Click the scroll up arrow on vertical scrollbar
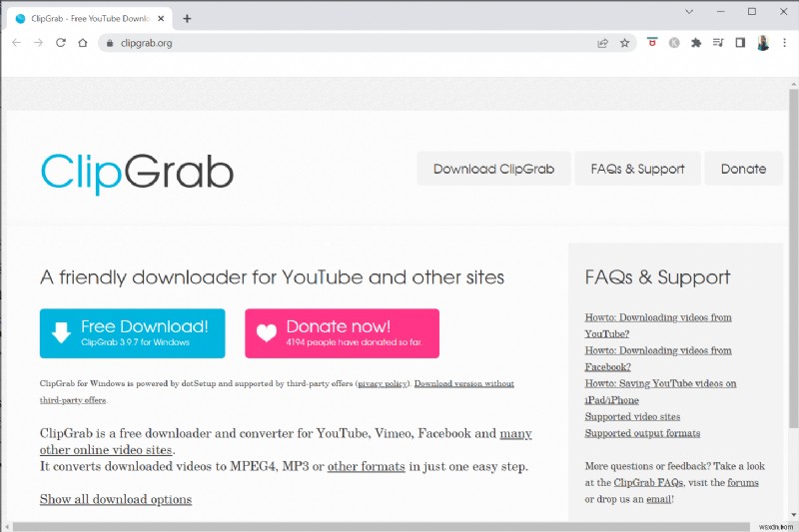799x532 pixels. tap(793, 84)
